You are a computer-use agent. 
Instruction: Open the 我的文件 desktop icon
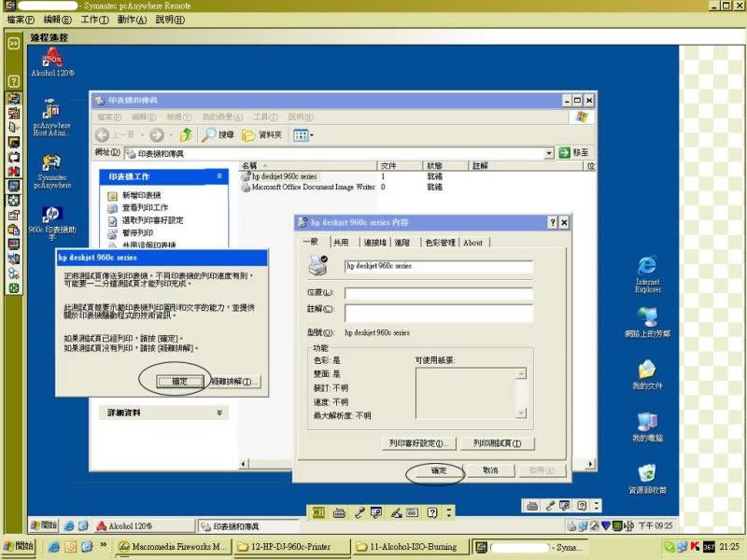tap(647, 375)
